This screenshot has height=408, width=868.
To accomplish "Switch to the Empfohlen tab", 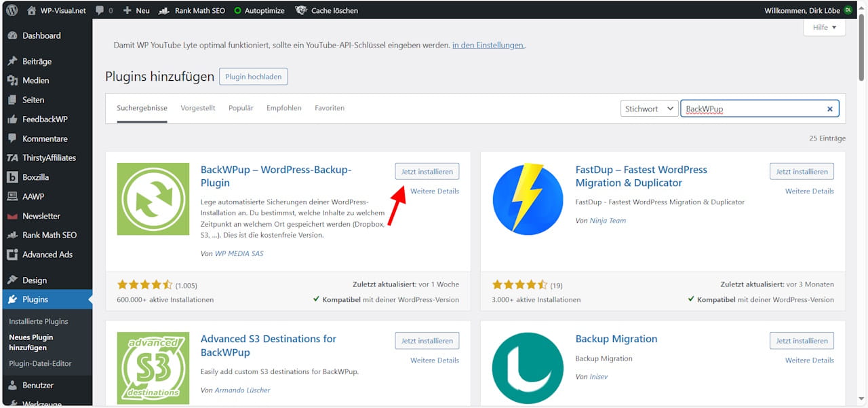I will tap(284, 108).
